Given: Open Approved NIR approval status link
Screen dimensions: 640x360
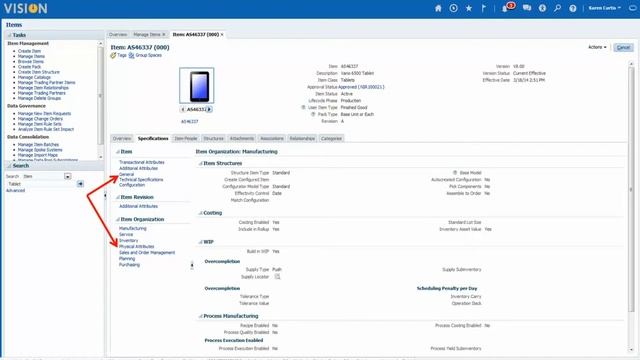Looking at the screenshot, I should click(x=362, y=87).
